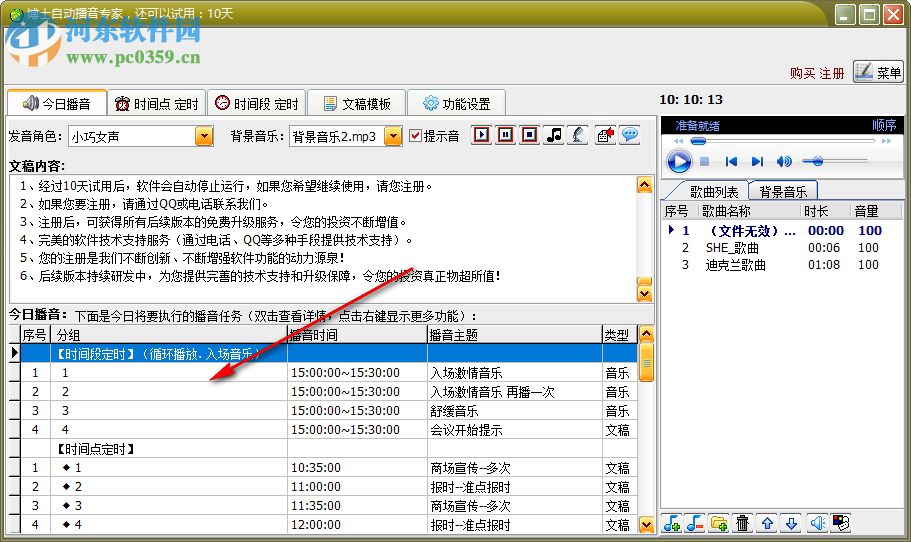Select the 会议开始提示 row
The image size is (911, 542).
tap(328, 430)
